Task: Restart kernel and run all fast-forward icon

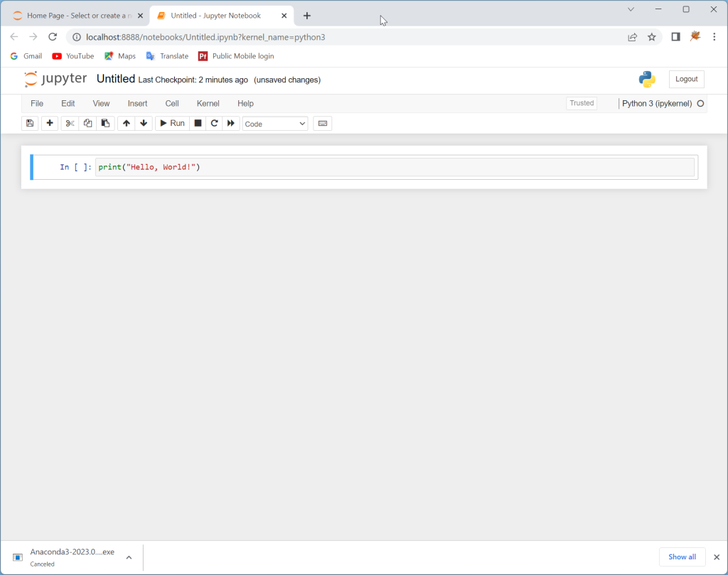Action: [x=231, y=124]
